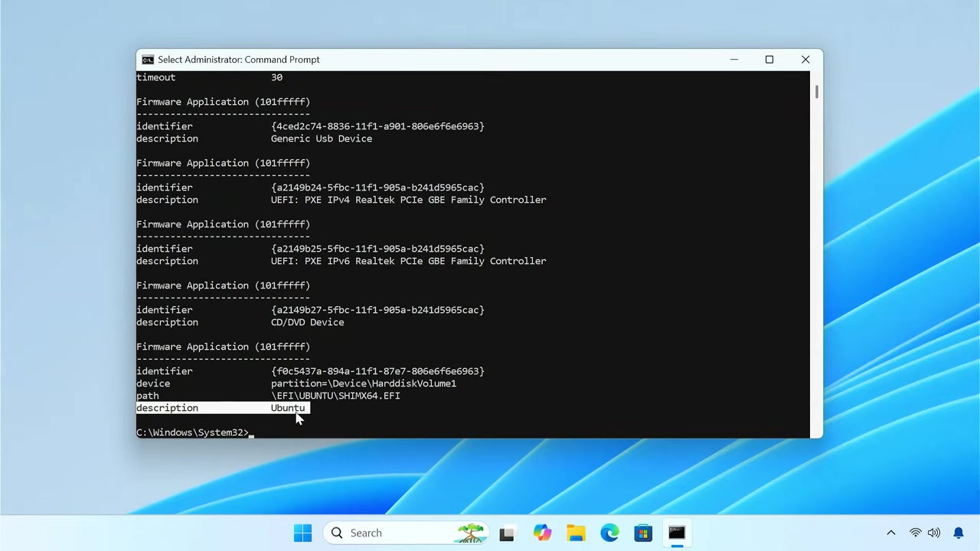This screenshot has width=980, height=551.
Task: Click the timeout value 30
Action: pos(277,77)
